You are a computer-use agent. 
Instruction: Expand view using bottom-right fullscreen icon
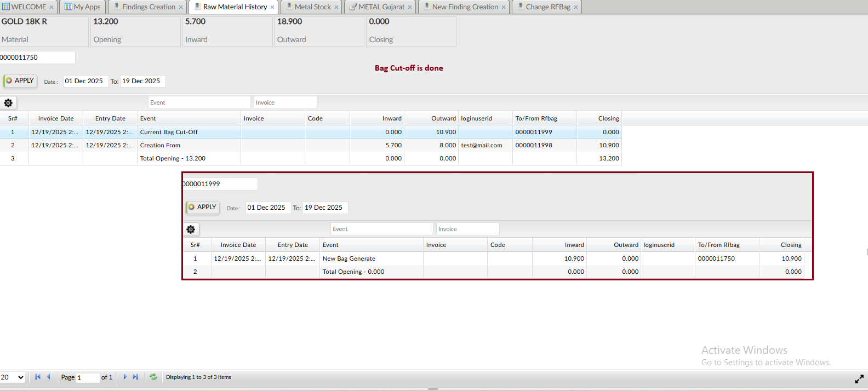[x=859, y=379]
